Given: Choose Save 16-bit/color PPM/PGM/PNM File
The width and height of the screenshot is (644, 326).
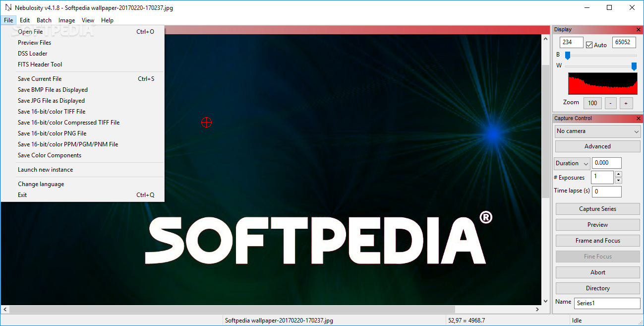Looking at the screenshot, I should pos(83,144).
